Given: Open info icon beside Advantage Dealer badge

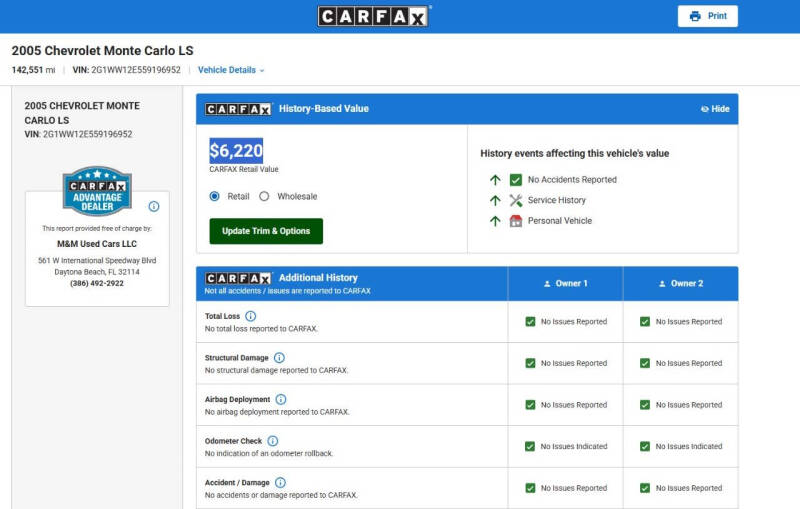Looking at the screenshot, I should click(x=154, y=207).
